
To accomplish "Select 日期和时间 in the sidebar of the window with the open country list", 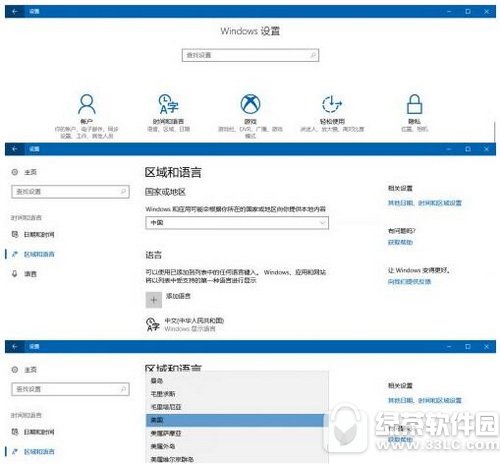I will coord(33,432).
